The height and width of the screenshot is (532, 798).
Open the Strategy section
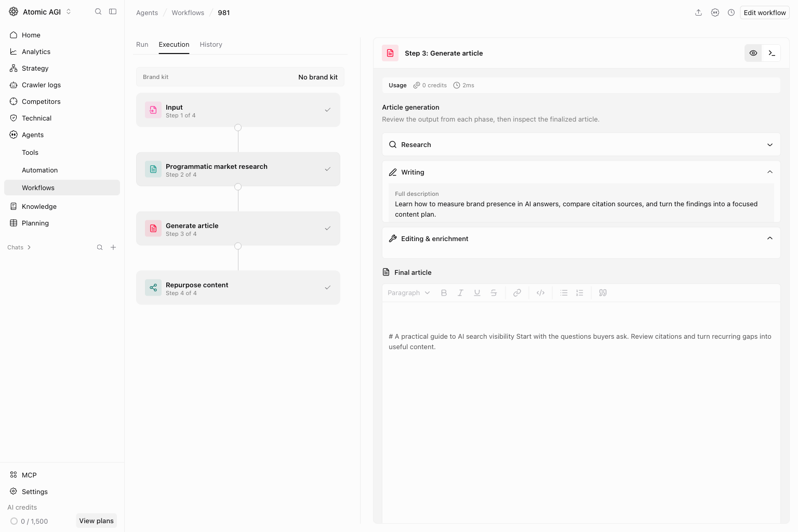point(62,68)
